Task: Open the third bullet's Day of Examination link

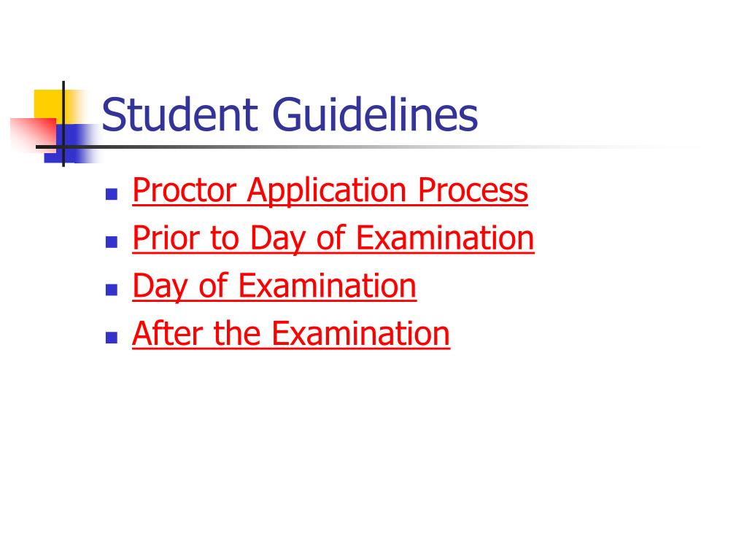Action: coord(274,286)
